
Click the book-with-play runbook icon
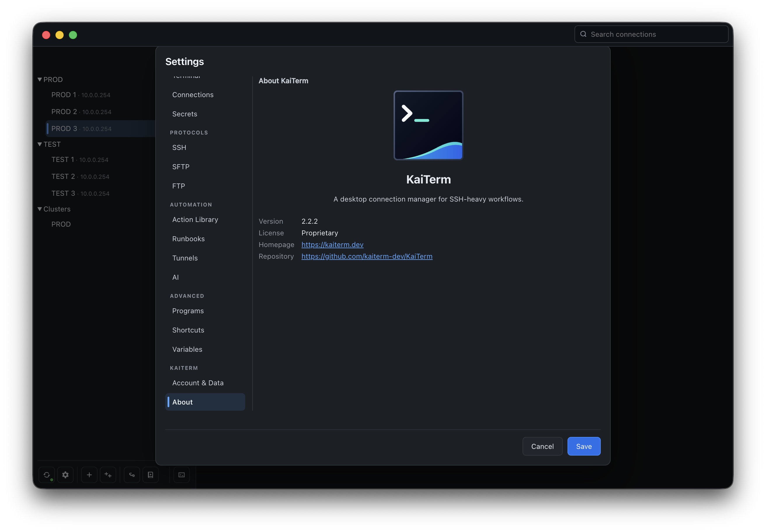(150, 475)
